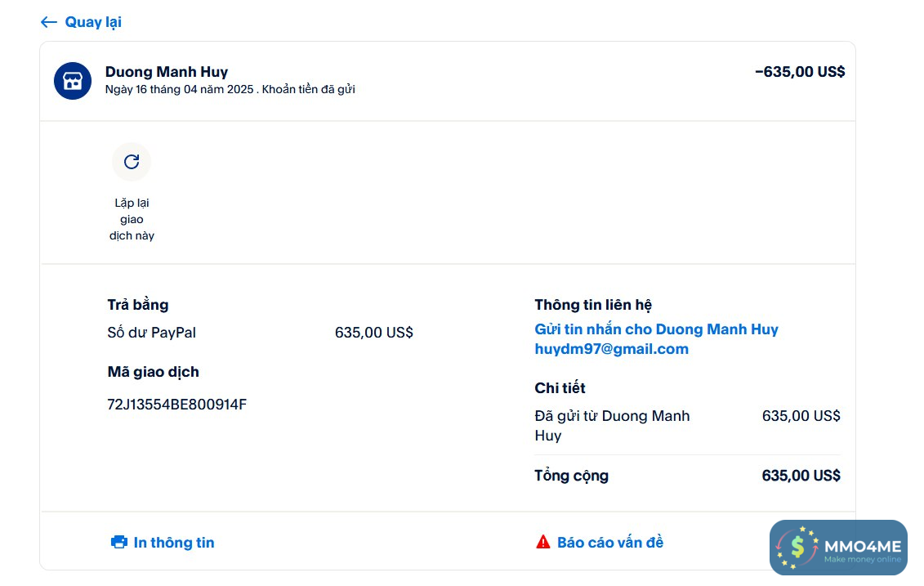Screen dimensions: 924x586
Task: Click the "Số dư PayPal" payment method
Action: [152, 333]
